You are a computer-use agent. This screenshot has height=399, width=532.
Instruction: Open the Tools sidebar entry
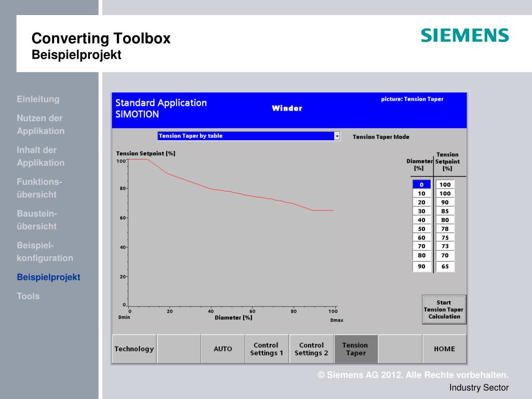pos(28,296)
